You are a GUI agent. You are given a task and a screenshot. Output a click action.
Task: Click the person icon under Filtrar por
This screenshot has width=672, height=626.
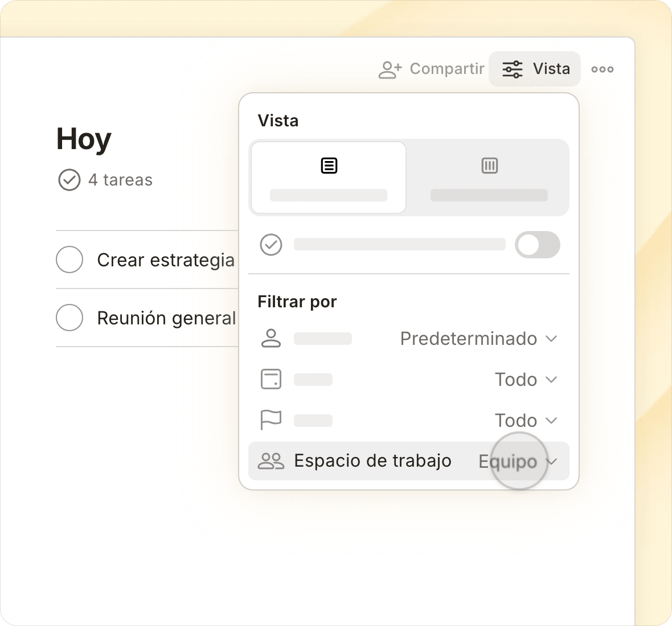click(271, 338)
